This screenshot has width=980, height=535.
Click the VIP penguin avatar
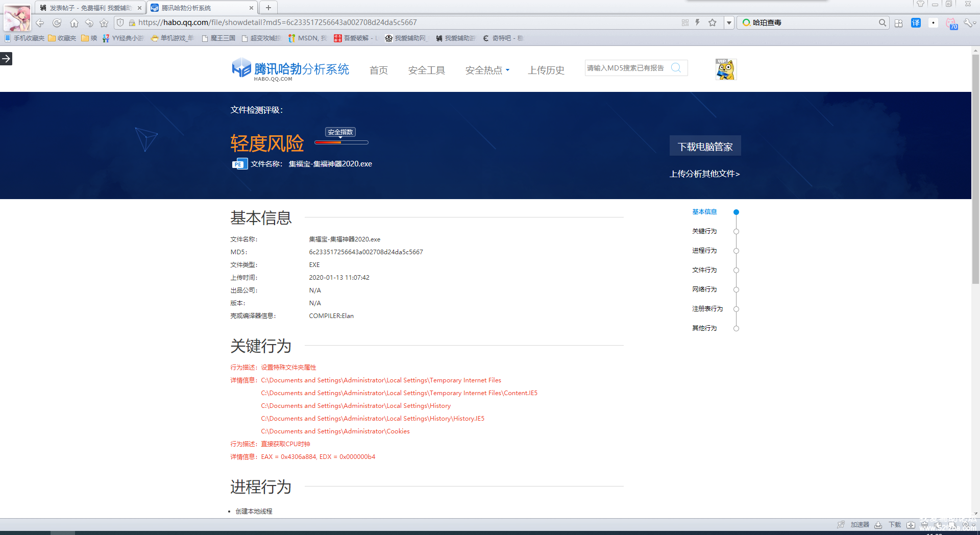point(726,69)
